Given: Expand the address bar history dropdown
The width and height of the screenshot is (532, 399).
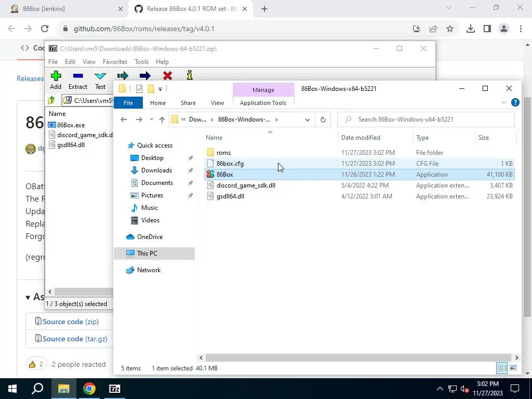Looking at the screenshot, I should click(308, 119).
